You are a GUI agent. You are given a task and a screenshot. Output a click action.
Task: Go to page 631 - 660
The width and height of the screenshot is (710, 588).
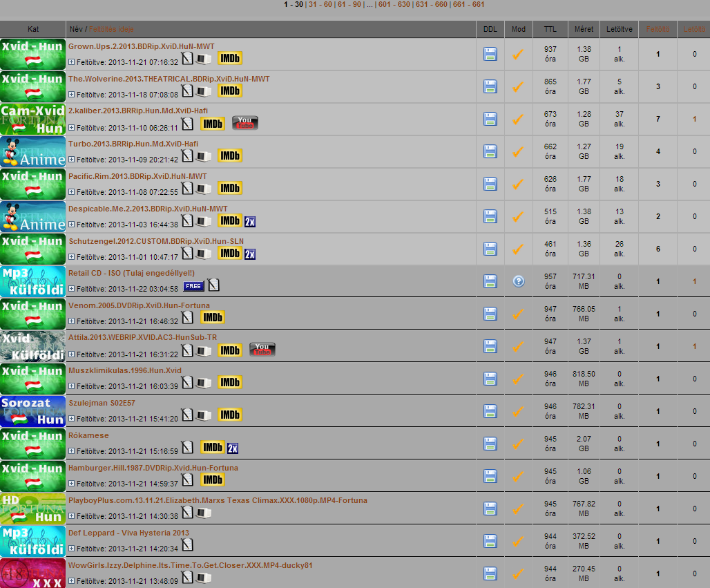point(432,5)
